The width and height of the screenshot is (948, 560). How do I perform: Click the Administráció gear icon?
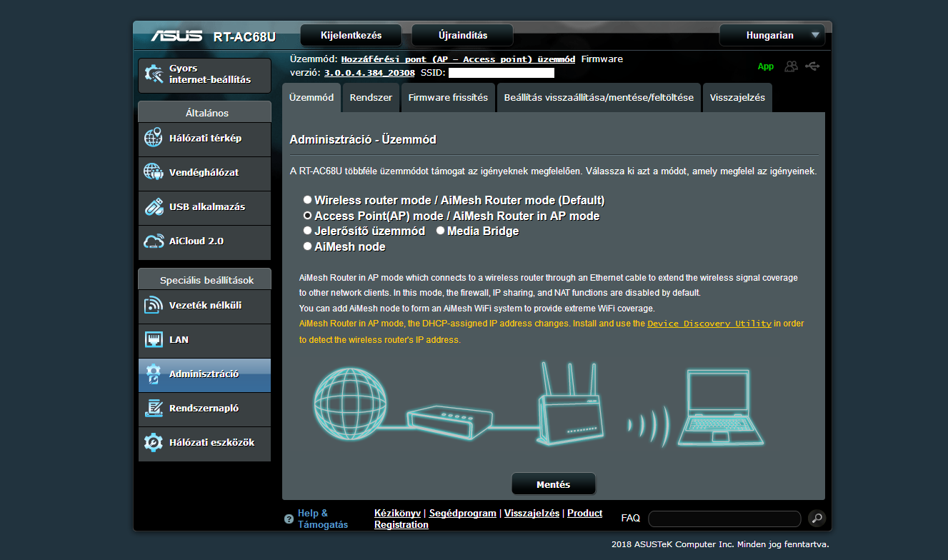pyautogui.click(x=154, y=374)
